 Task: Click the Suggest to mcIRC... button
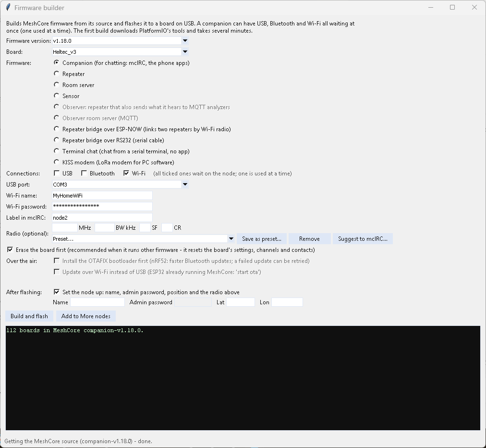(x=363, y=239)
